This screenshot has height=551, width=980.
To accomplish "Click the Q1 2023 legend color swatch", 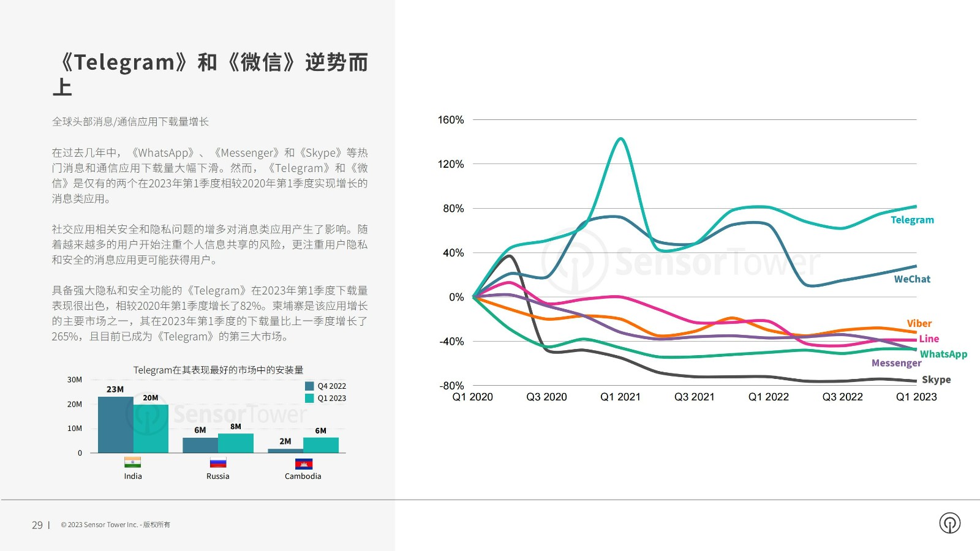I will point(309,399).
